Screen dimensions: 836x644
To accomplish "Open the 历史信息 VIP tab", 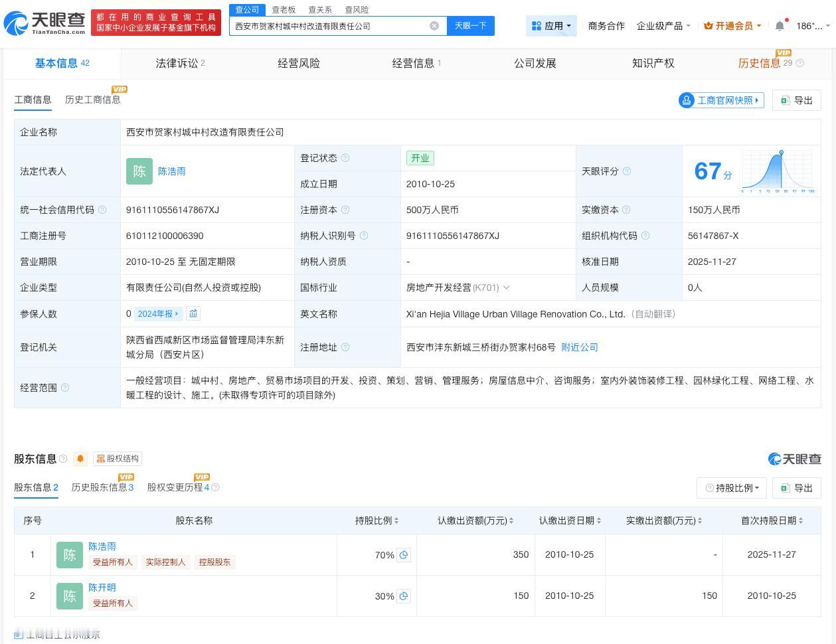I will click(760, 63).
